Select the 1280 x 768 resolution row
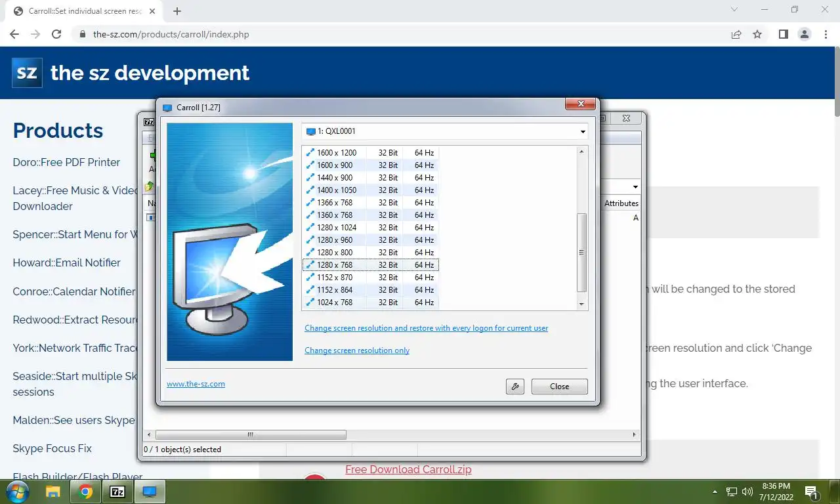The image size is (840, 504). [370, 265]
